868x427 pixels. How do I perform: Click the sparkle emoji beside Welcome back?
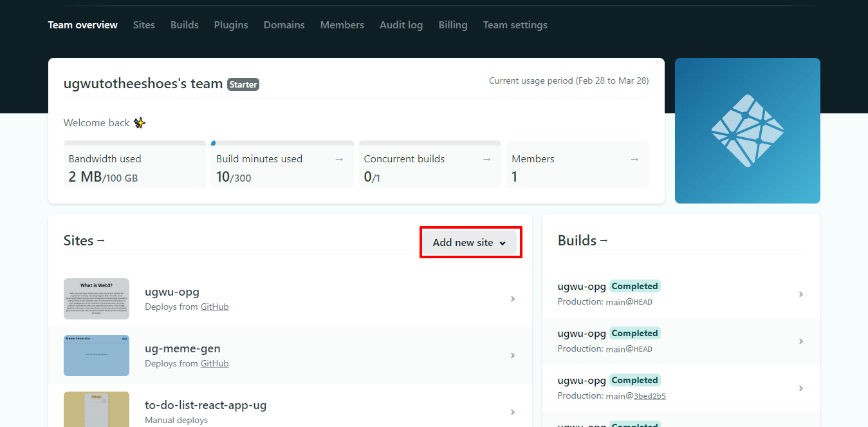click(x=139, y=122)
